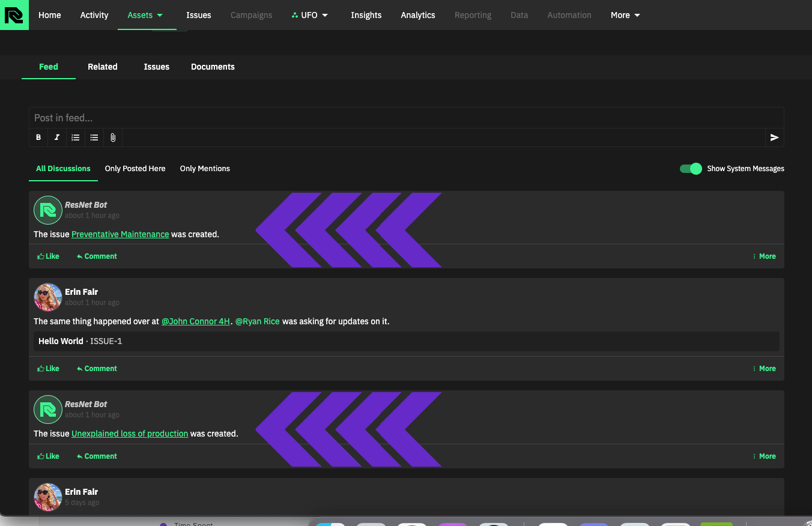Click Automation in the top navigation

tap(569, 15)
